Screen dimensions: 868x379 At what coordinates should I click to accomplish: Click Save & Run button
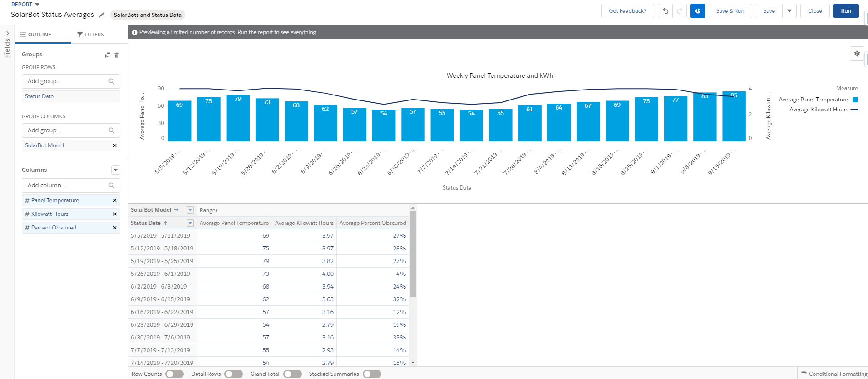tap(730, 11)
